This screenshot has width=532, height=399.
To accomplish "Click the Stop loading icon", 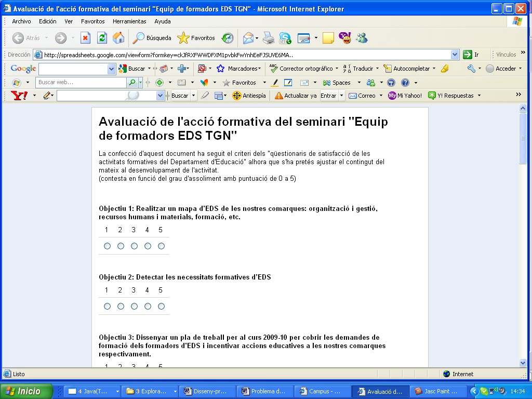I will click(85, 38).
